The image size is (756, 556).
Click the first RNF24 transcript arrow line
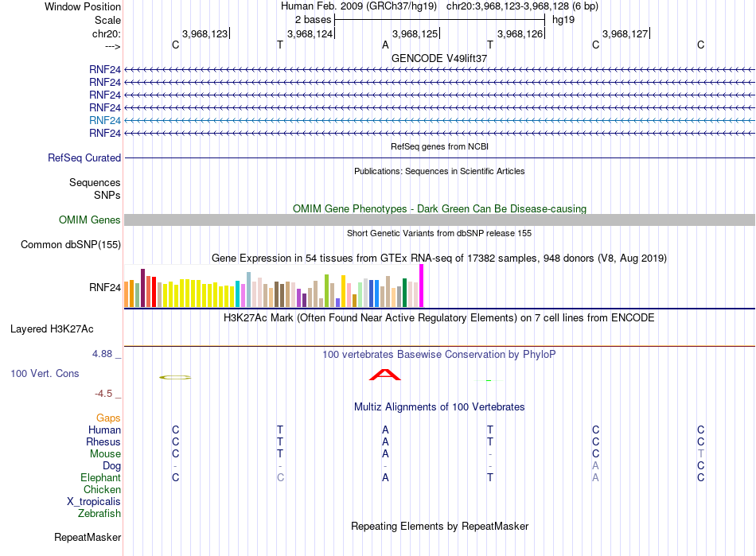coord(439,70)
